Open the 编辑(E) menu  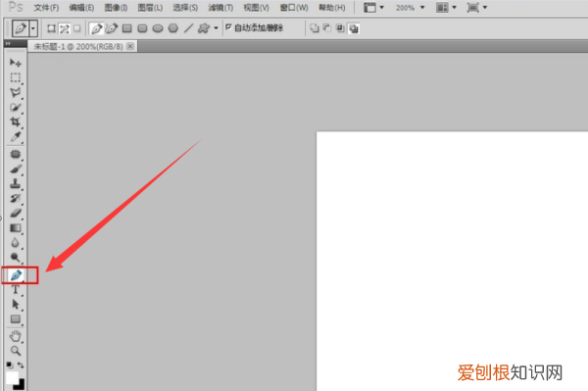(81, 8)
